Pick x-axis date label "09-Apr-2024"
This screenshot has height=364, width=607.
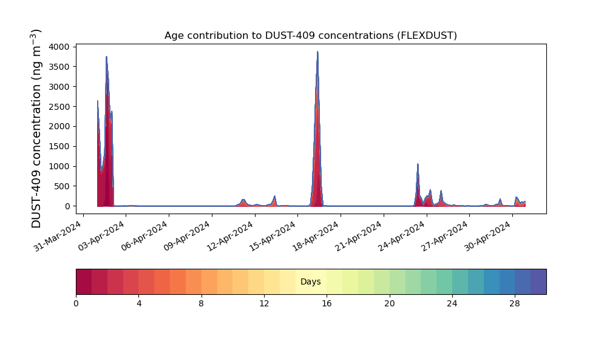click(187, 236)
